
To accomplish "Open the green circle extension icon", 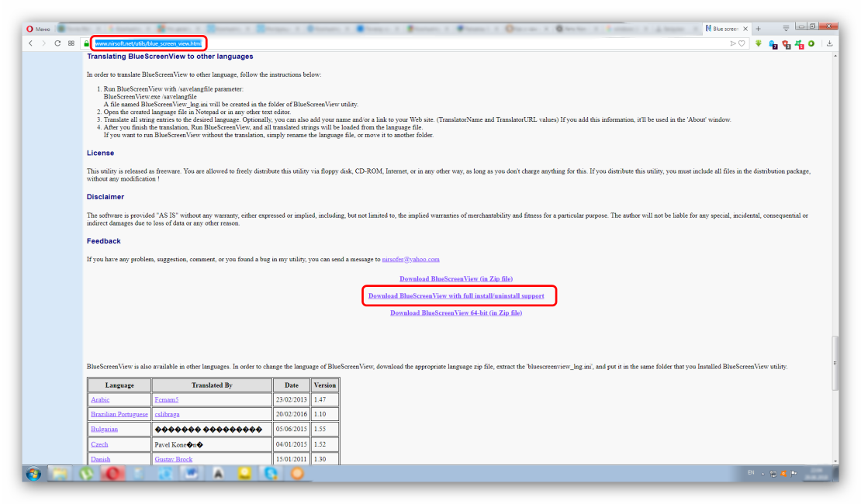I will 811,43.
